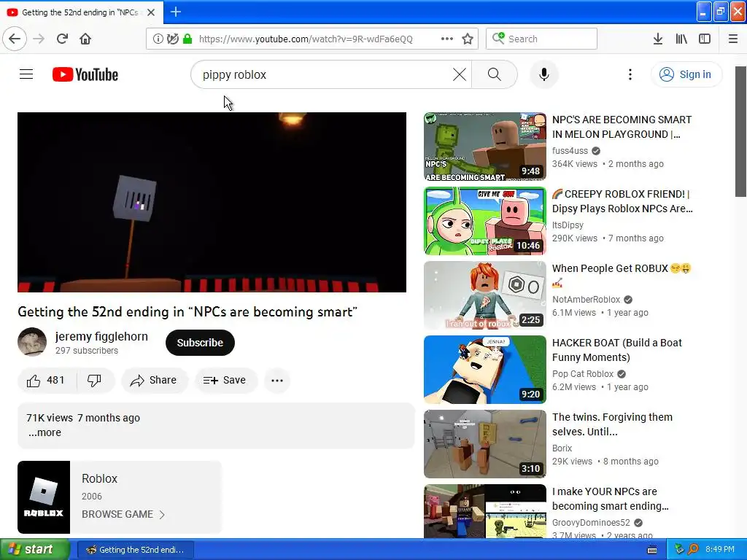Viewport: 747px width, 560px height.
Task: Dislike this video
Action: tap(95, 380)
